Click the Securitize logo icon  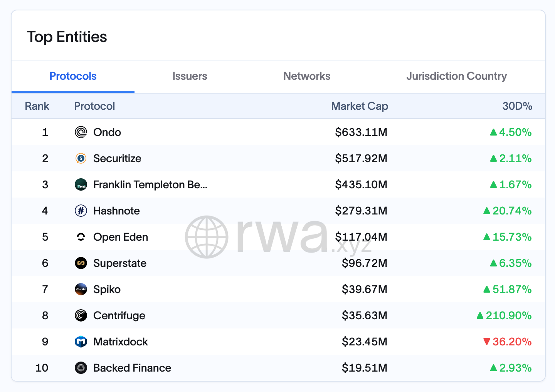point(81,158)
